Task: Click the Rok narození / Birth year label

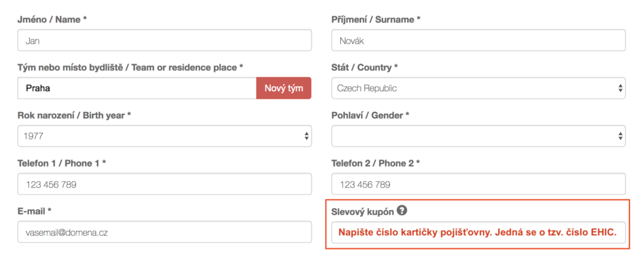Action: (74, 115)
